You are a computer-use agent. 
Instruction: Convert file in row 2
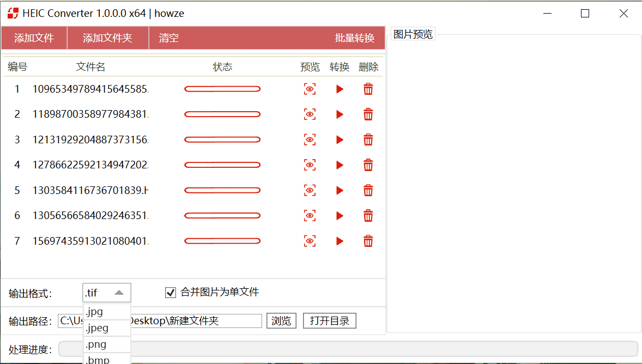pyautogui.click(x=340, y=114)
